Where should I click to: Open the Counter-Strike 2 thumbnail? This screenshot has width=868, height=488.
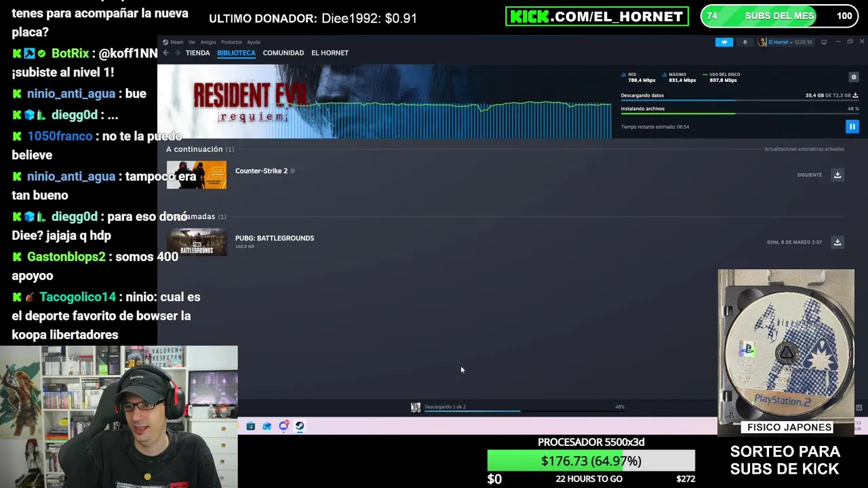pos(197,175)
